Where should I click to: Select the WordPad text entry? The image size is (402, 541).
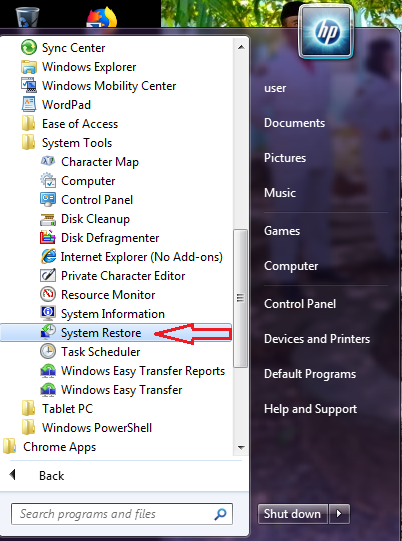tap(66, 105)
